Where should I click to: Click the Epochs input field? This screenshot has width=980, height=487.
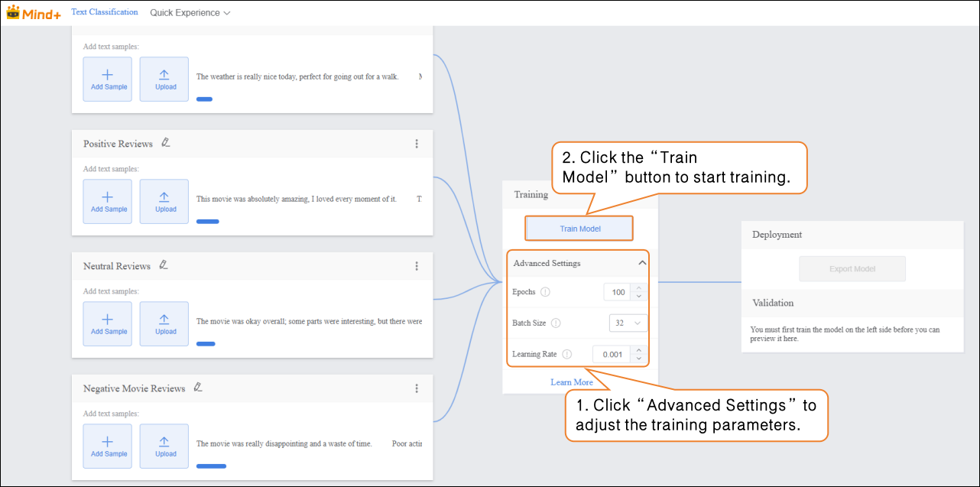tap(618, 292)
